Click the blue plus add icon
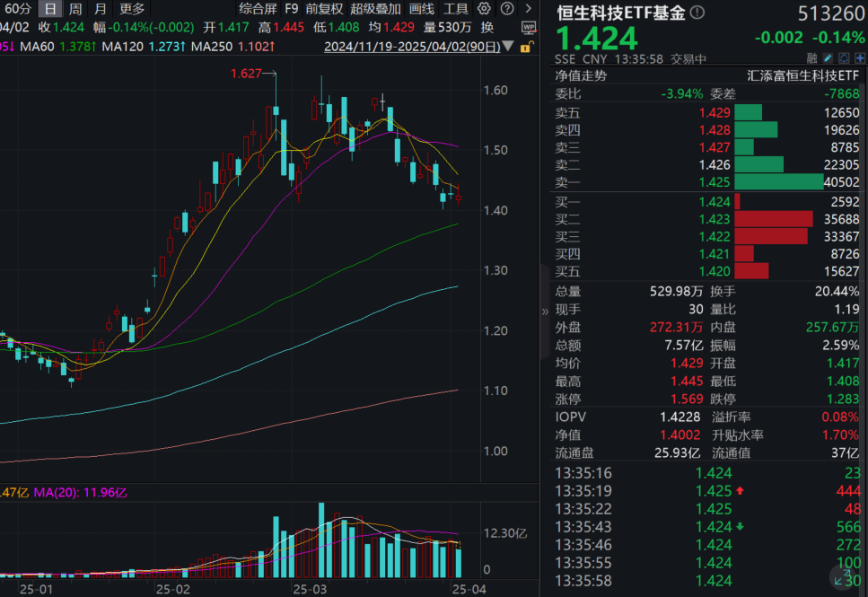This screenshot has height=597, width=868. tap(860, 57)
